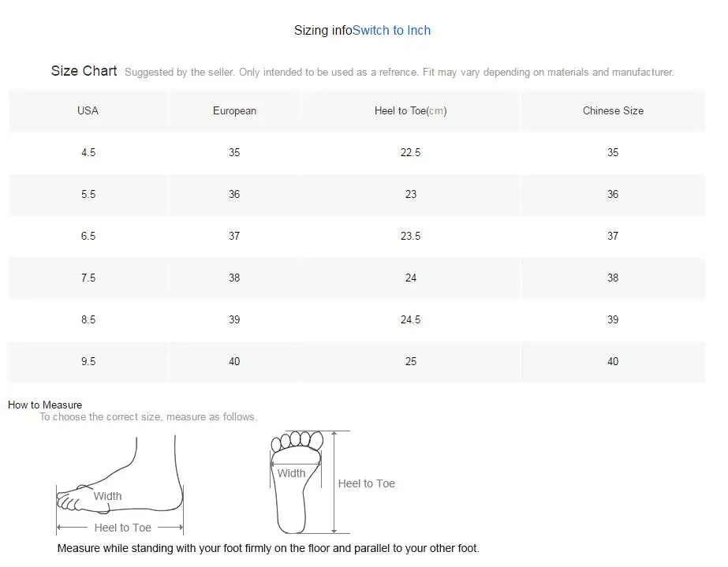Image resolution: width=728 pixels, height=567 pixels.
Task: Click the Sizing info label
Action: (x=323, y=31)
